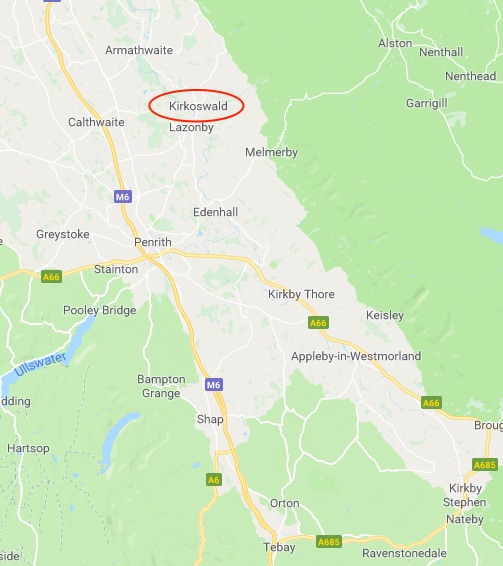
Task: Click the Greystoke place label
Action: 63,234
